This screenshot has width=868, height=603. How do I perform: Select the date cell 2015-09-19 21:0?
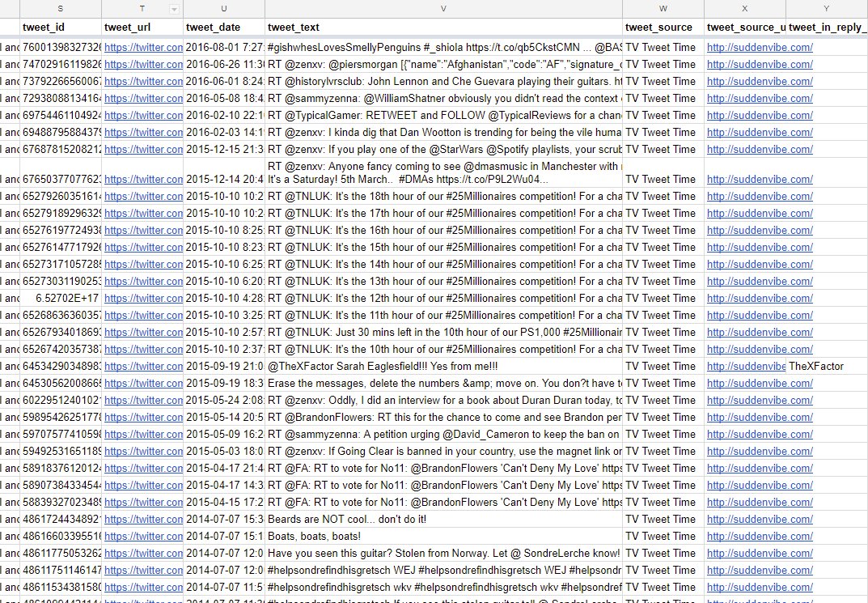223,366
